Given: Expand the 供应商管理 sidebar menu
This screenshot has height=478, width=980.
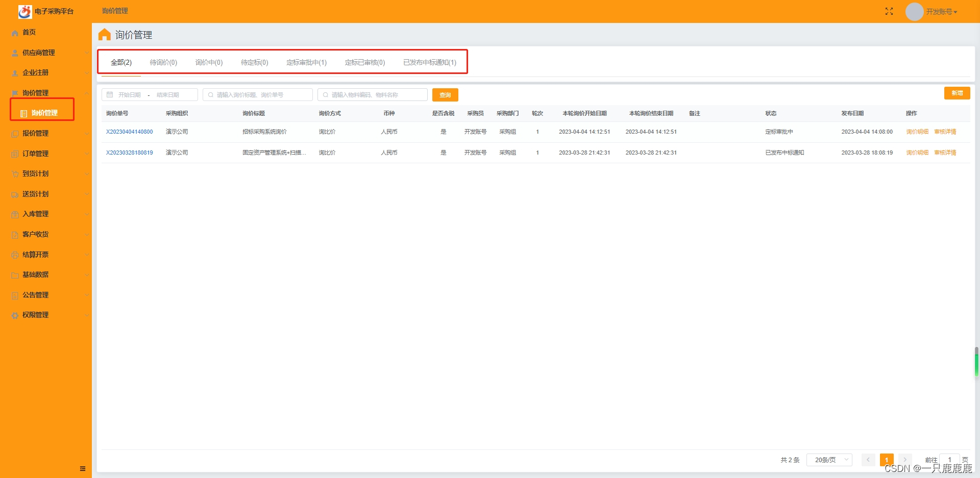Looking at the screenshot, I should click(46, 53).
